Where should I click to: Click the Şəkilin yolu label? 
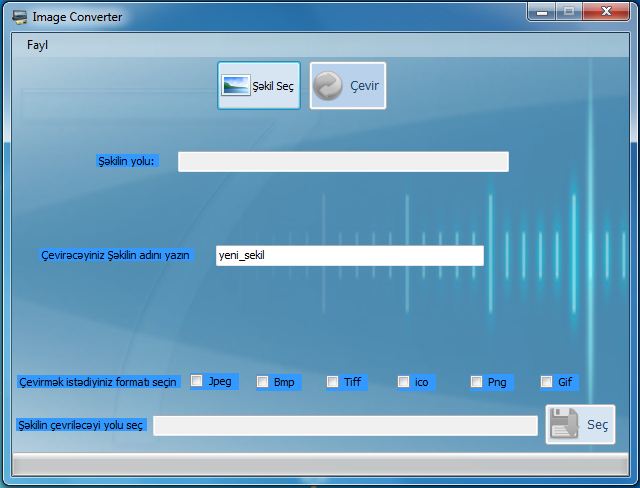pyautogui.click(x=126, y=161)
